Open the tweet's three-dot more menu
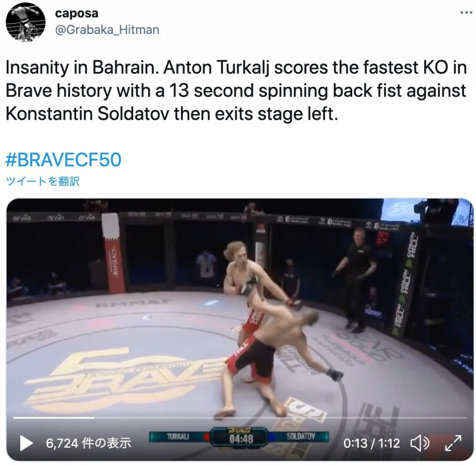This screenshot has width=476, height=465. click(466, 12)
